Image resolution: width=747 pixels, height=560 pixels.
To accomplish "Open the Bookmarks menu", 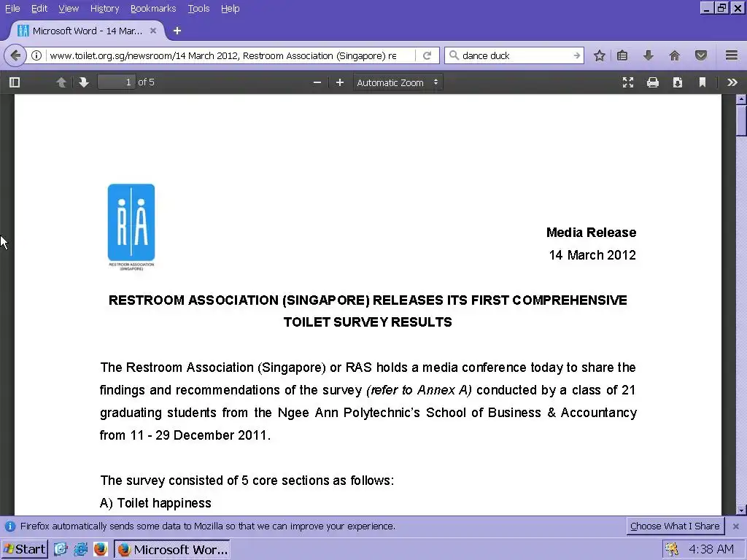I will (153, 9).
